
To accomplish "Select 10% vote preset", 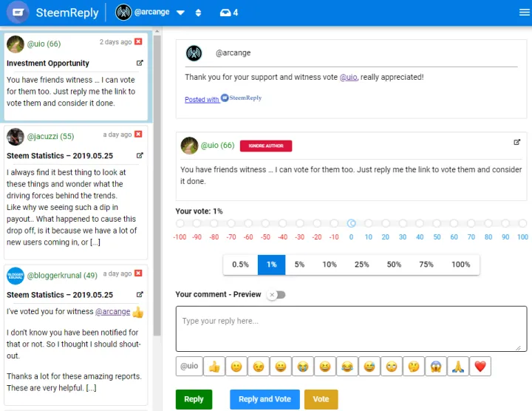I will tap(330, 265).
